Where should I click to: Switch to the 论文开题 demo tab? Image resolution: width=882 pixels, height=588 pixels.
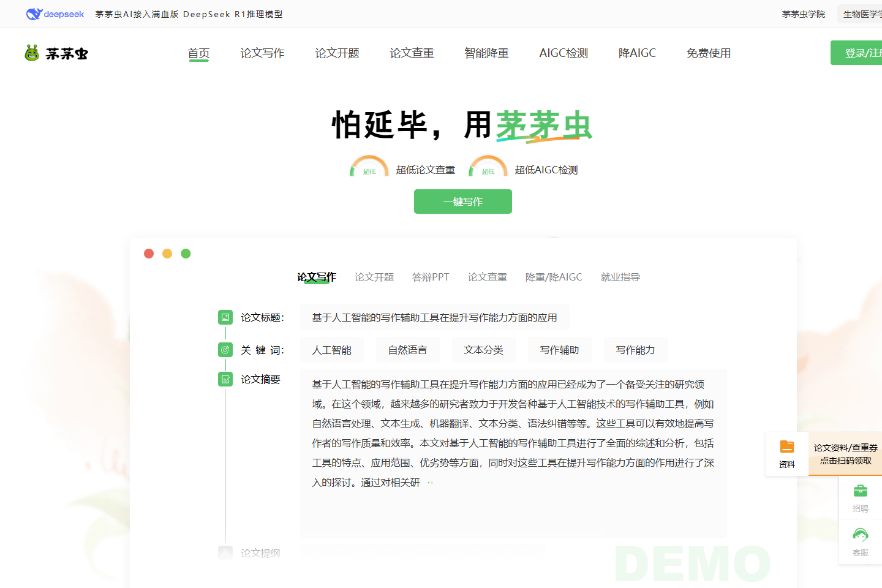coord(374,277)
